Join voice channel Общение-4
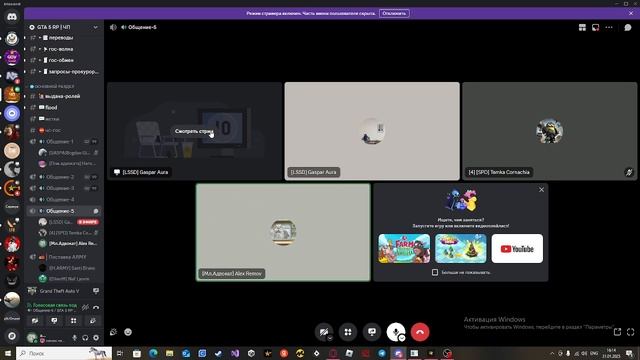 click(x=63, y=200)
